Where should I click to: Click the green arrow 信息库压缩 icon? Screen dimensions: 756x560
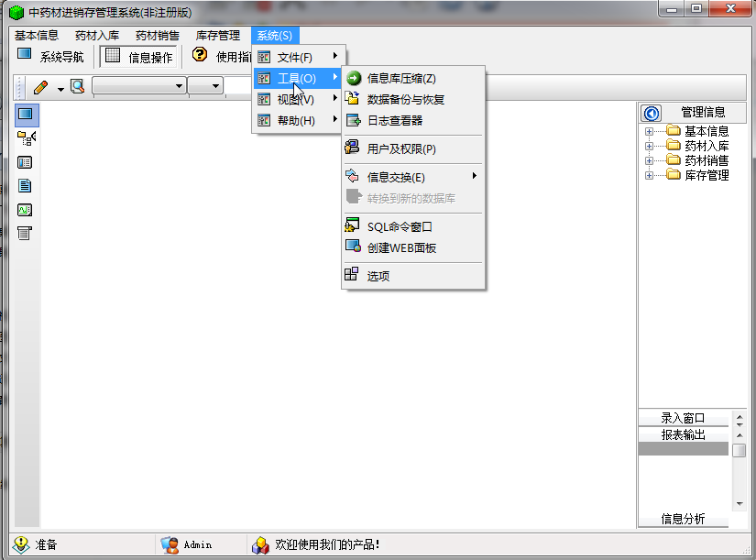354,78
